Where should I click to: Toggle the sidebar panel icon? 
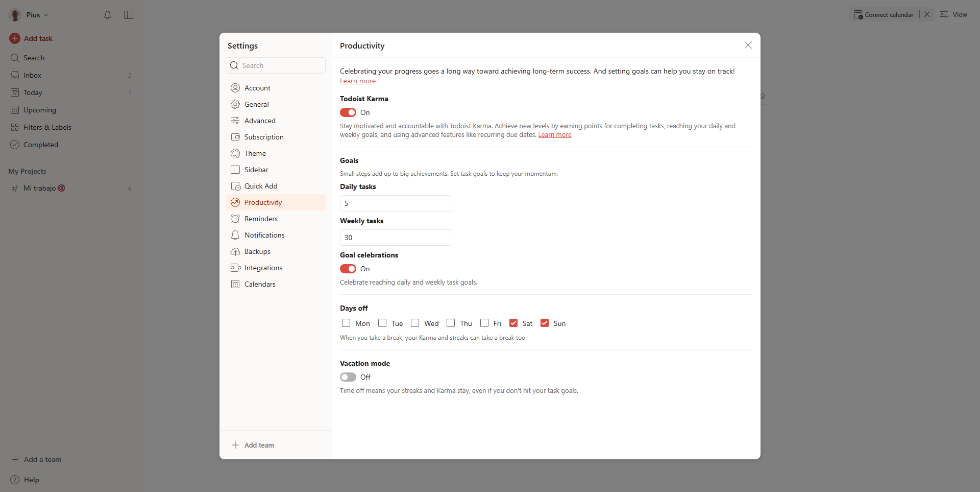click(x=129, y=15)
